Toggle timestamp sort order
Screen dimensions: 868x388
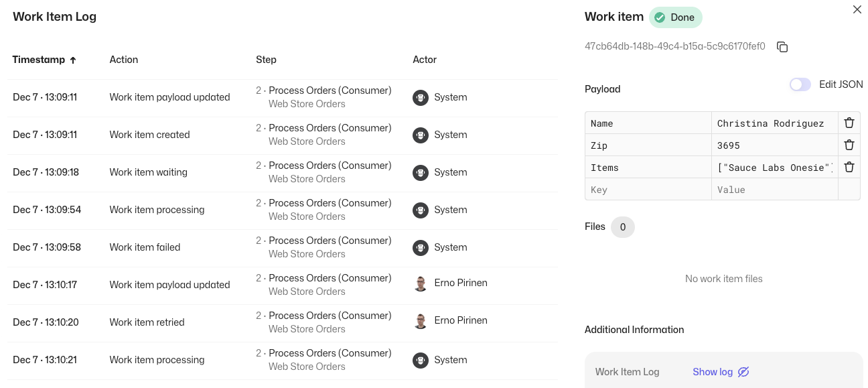tap(74, 59)
